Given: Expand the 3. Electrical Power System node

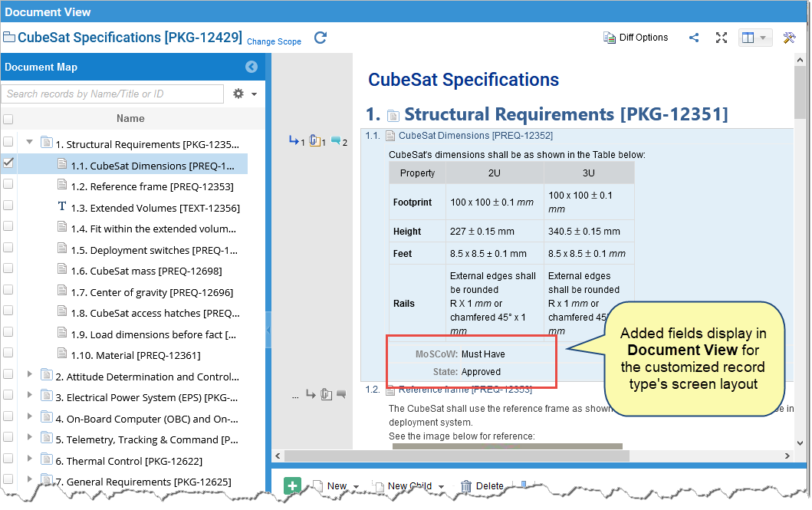Looking at the screenshot, I should click(29, 394).
